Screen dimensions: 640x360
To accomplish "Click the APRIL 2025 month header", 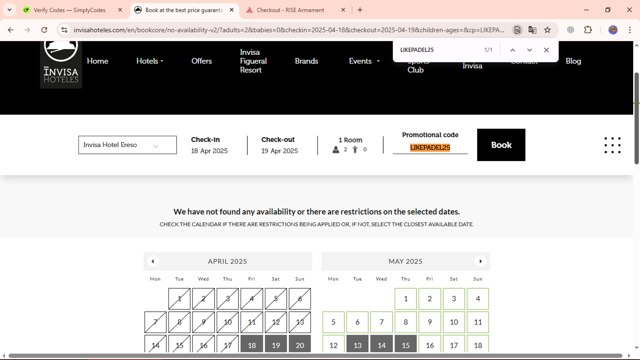I will pos(227,261).
